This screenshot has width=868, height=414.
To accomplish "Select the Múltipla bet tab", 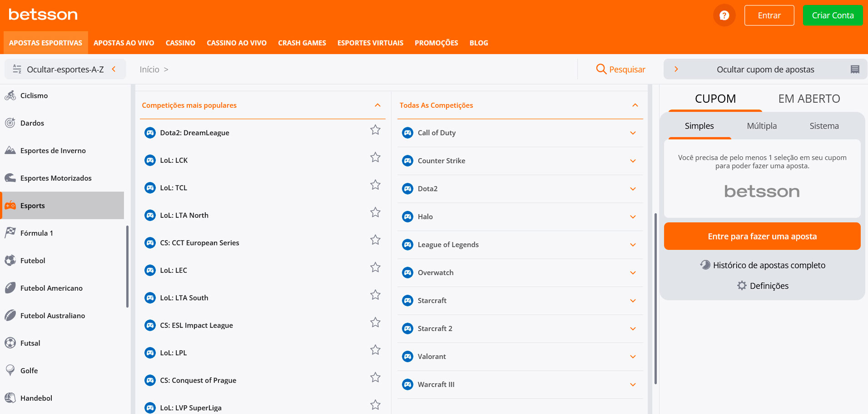I will pyautogui.click(x=762, y=126).
